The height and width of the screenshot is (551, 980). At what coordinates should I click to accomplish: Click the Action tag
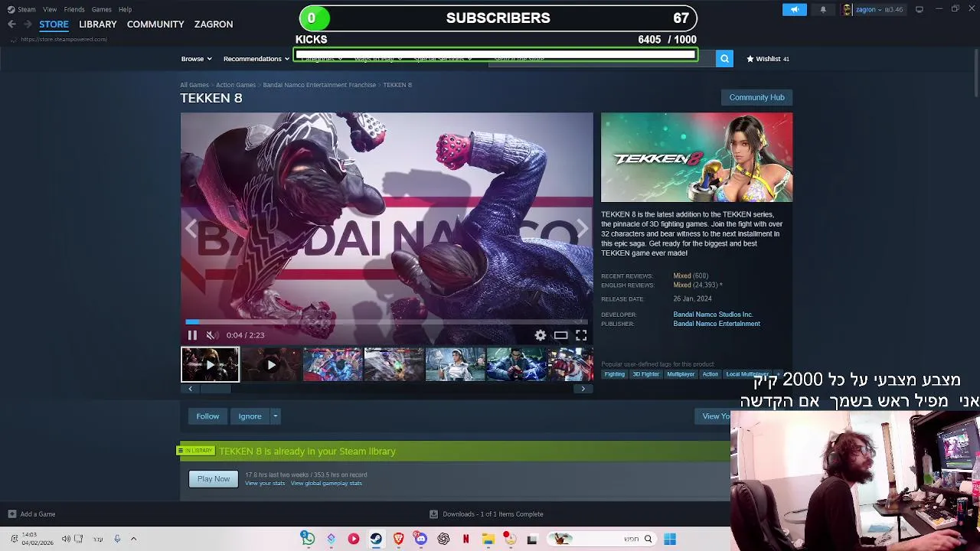(x=710, y=374)
